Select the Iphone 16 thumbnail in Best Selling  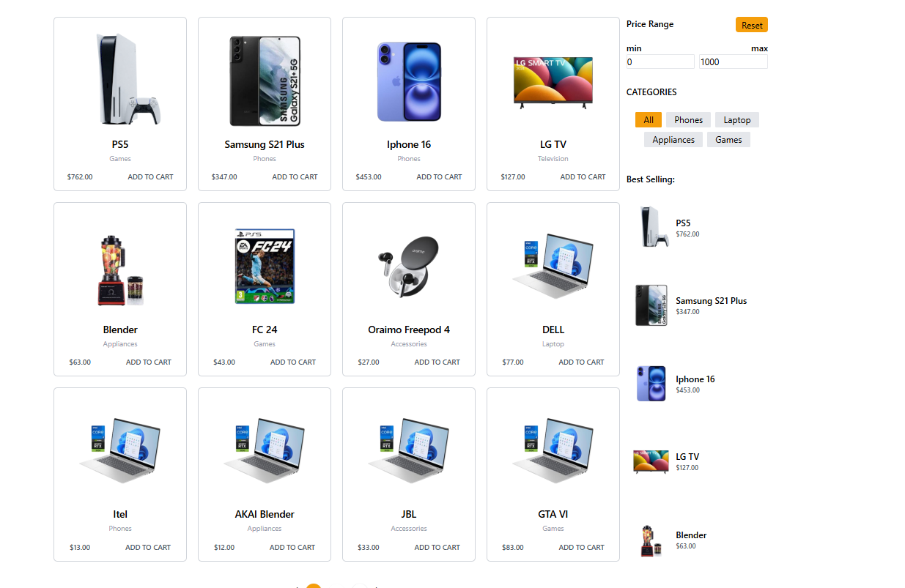[x=651, y=384]
